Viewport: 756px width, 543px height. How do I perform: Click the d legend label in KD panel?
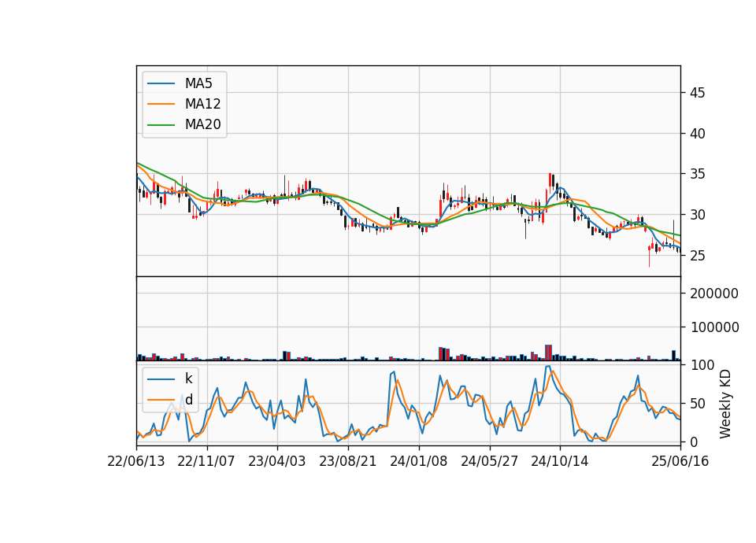[188, 400]
